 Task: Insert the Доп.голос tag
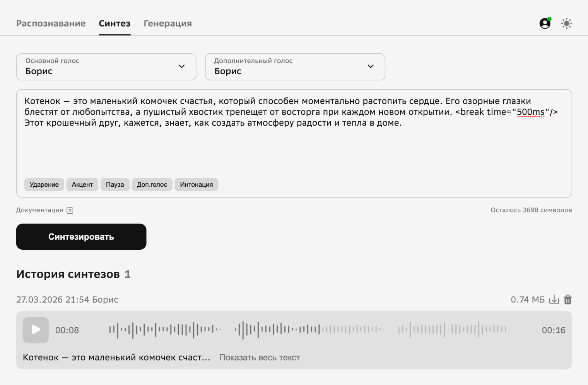tap(152, 184)
